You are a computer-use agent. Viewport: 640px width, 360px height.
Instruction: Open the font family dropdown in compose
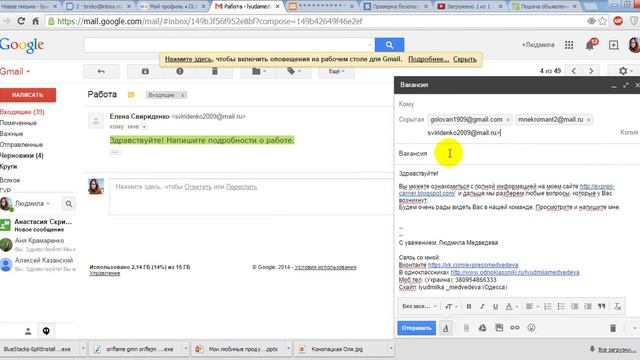(x=419, y=307)
